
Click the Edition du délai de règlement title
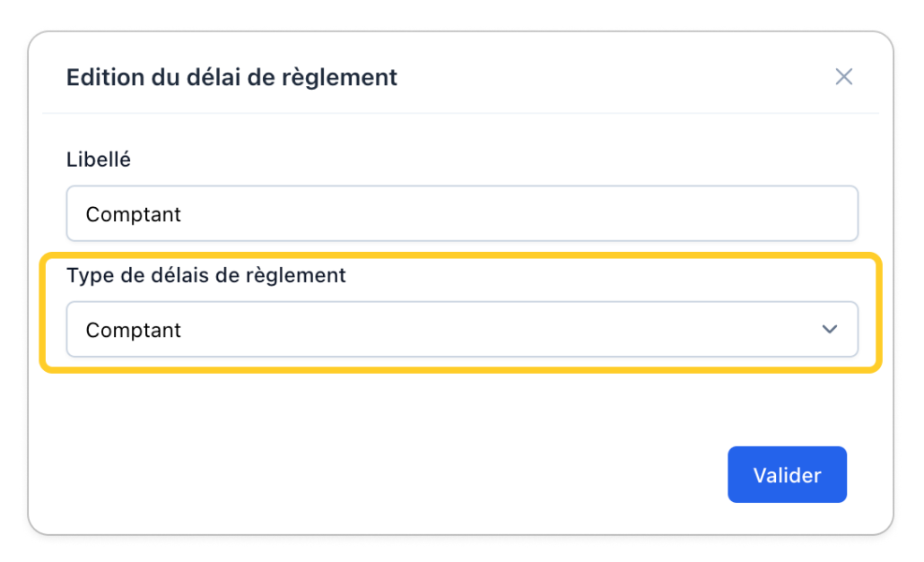click(x=231, y=77)
